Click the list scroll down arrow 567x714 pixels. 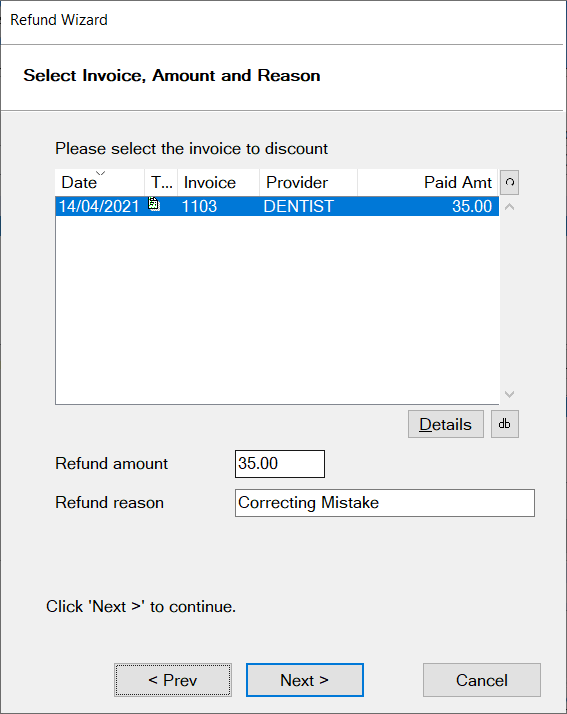(510, 394)
